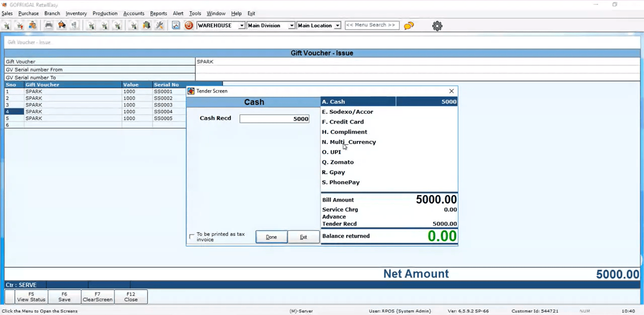Screen dimensions: 644x315
Task: Open the green shopping bag toolbar icon
Action: 147,25
